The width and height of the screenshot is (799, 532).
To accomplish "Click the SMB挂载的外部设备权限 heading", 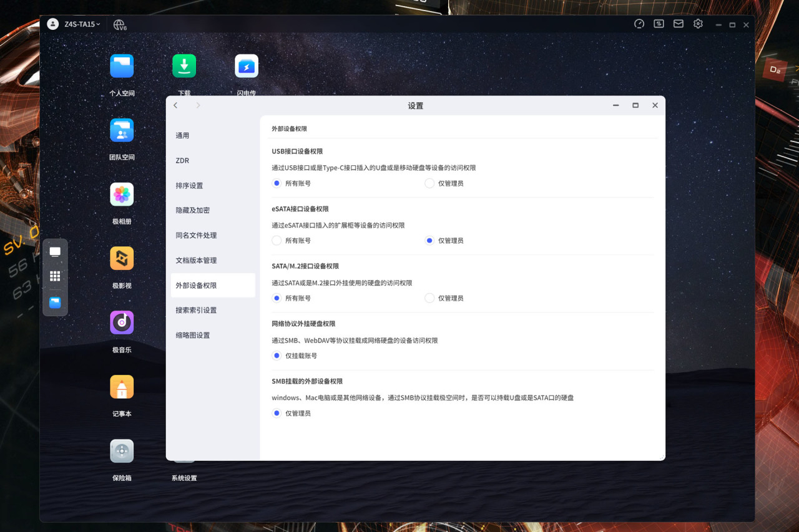I will [307, 381].
